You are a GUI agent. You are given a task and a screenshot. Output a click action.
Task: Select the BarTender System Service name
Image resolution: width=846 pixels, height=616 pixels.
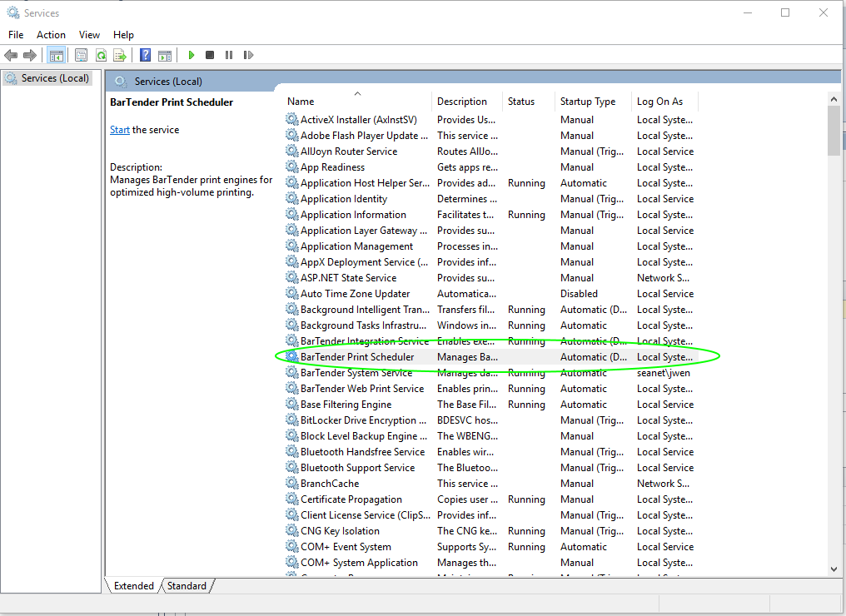pyautogui.click(x=356, y=373)
